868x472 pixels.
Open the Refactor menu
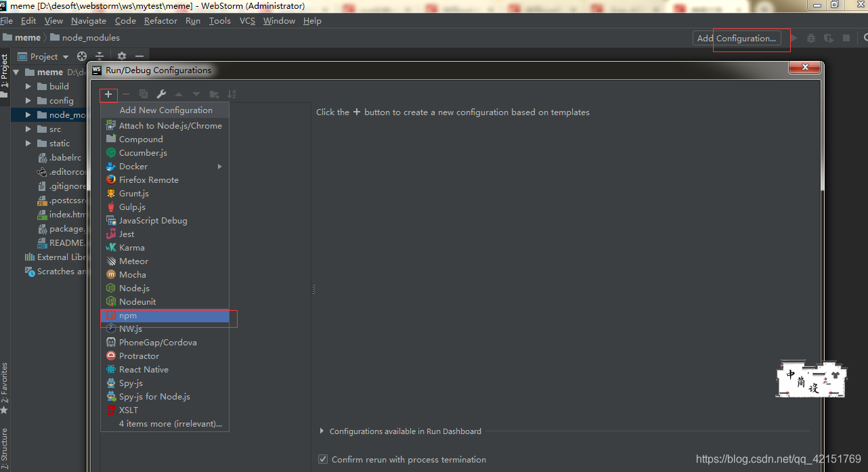coord(160,21)
